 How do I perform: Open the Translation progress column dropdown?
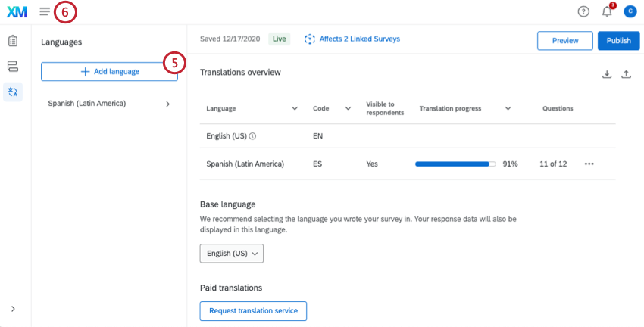[508, 109]
